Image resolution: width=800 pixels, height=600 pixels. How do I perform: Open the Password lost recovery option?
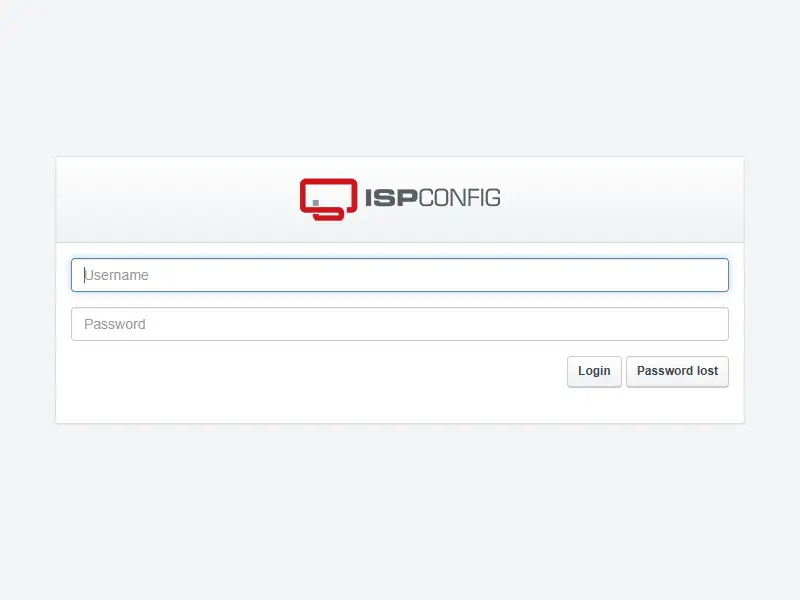[677, 371]
